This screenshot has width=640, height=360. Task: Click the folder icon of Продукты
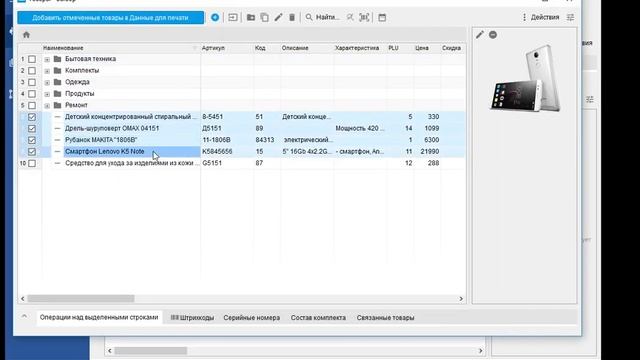(x=58, y=93)
